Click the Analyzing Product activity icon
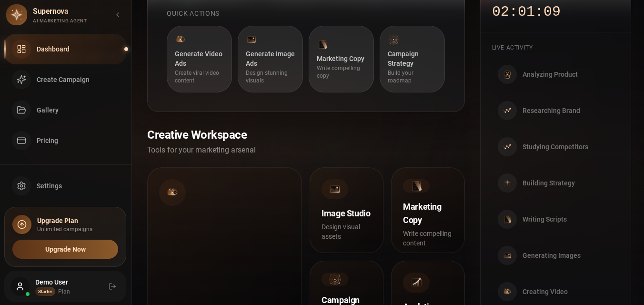 click(507, 74)
